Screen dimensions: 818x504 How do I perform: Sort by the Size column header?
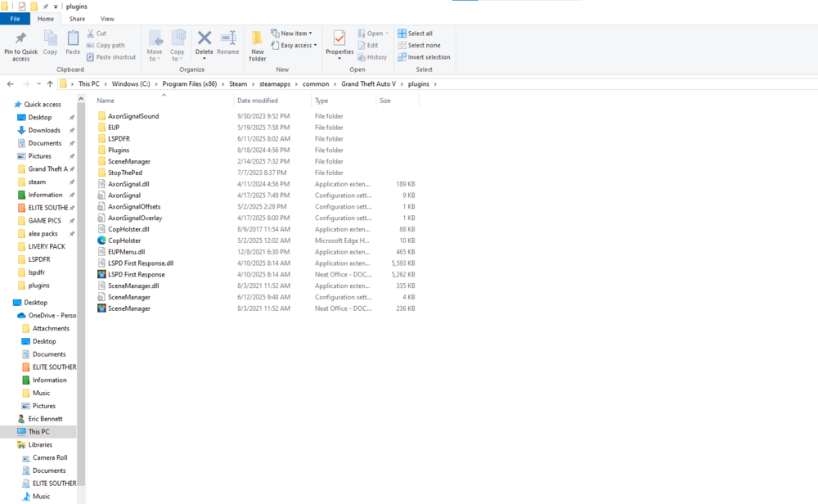385,101
